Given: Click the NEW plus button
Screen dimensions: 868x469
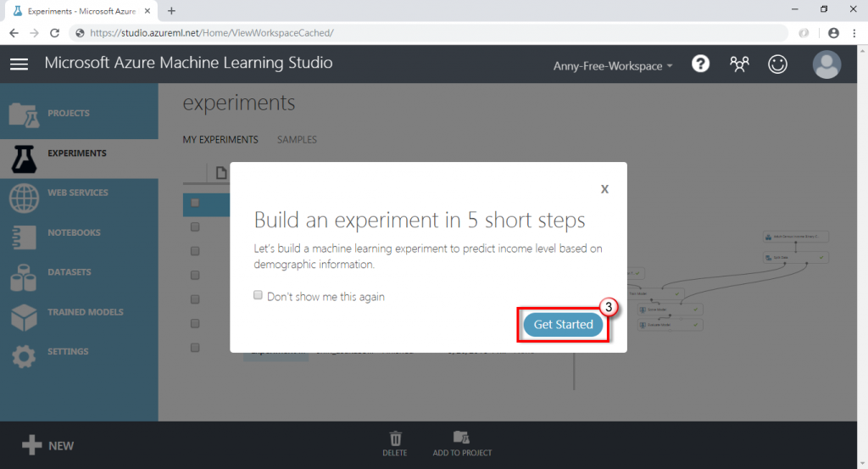Looking at the screenshot, I should [47, 445].
